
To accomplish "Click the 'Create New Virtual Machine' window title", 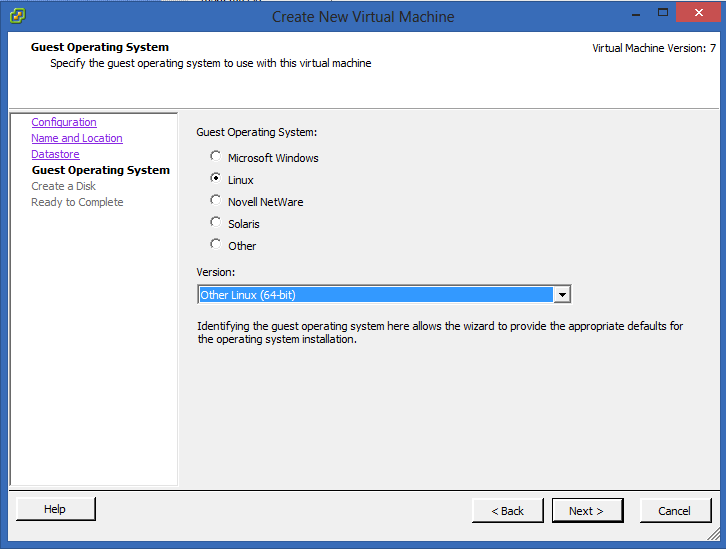I will pyautogui.click(x=363, y=17).
